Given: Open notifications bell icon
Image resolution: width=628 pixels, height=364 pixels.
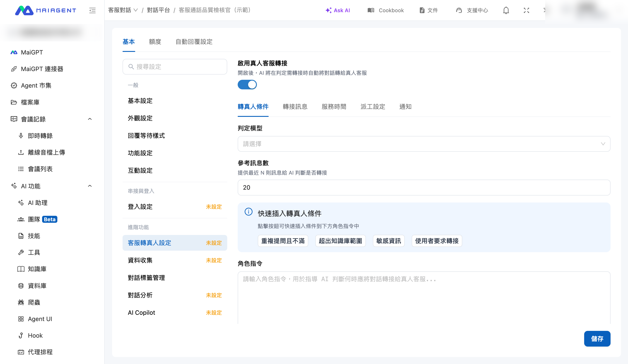Looking at the screenshot, I should (x=506, y=10).
